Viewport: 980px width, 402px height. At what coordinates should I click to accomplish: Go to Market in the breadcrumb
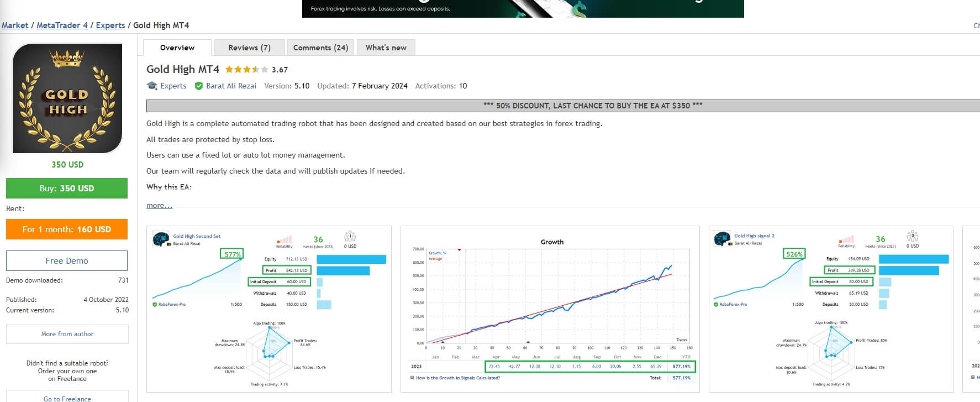(15, 25)
